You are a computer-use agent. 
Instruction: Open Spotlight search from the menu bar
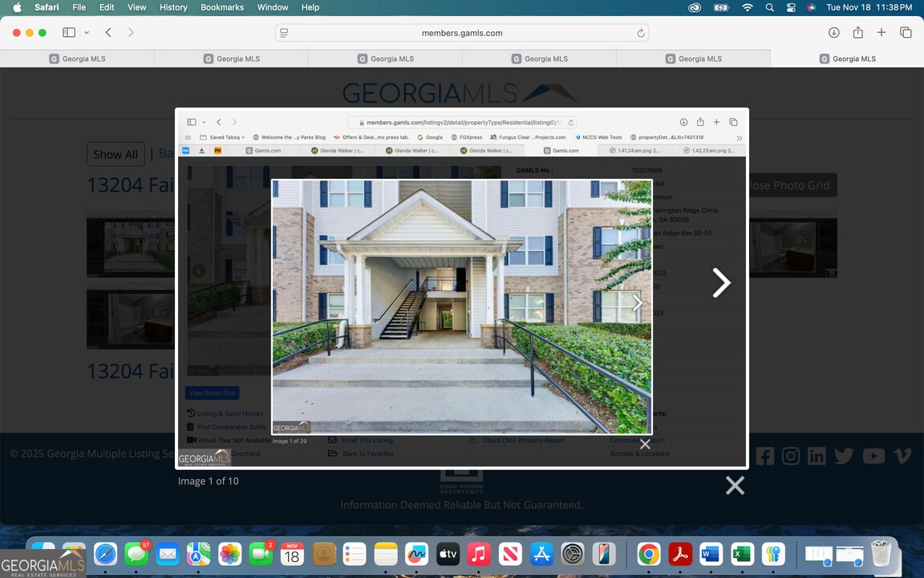pos(769,7)
